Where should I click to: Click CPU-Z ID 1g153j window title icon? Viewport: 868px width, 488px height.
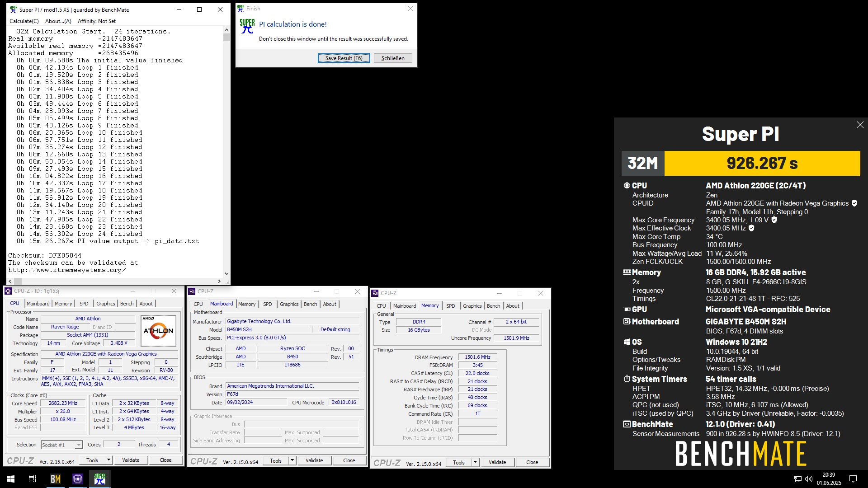(8, 291)
